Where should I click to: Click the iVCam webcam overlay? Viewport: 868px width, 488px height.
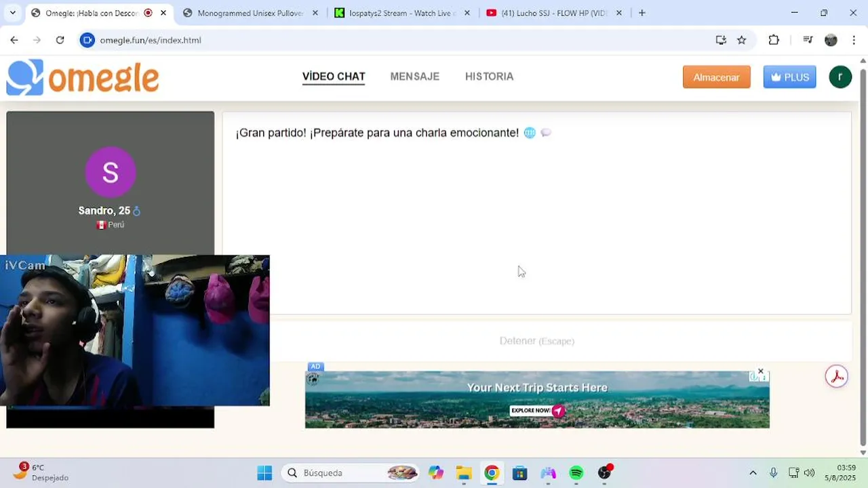click(x=135, y=331)
